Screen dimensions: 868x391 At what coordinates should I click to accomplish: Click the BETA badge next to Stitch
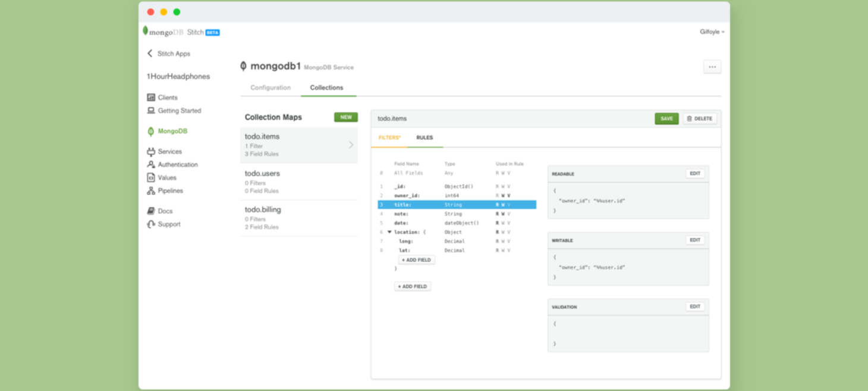point(212,33)
